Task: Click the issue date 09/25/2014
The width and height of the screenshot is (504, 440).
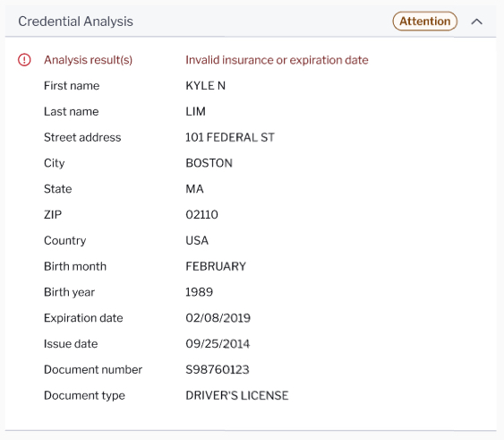Action: click(x=218, y=344)
